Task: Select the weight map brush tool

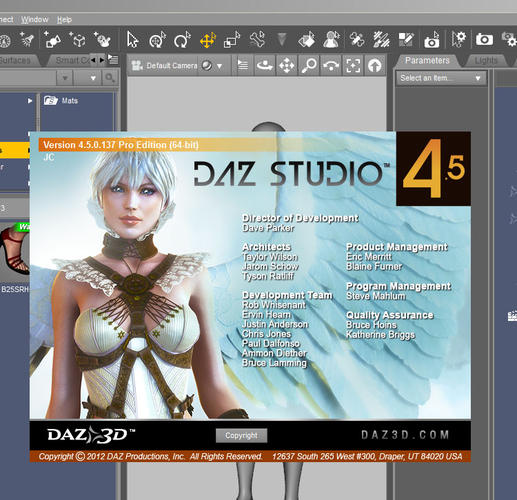Action: tap(381, 40)
